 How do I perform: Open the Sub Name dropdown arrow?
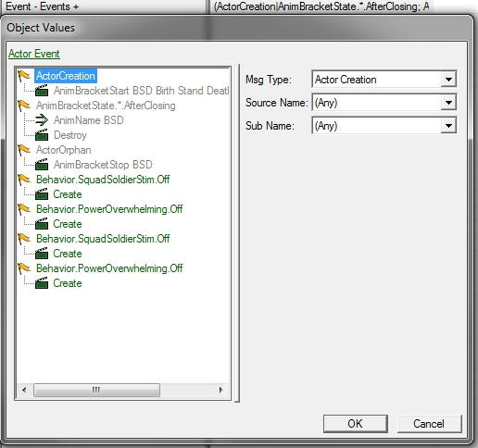448,126
